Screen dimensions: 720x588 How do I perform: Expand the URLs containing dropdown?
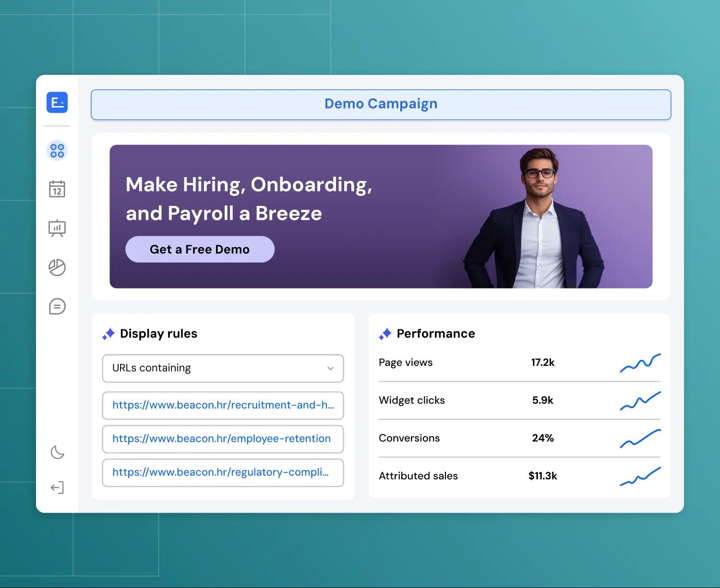[223, 368]
